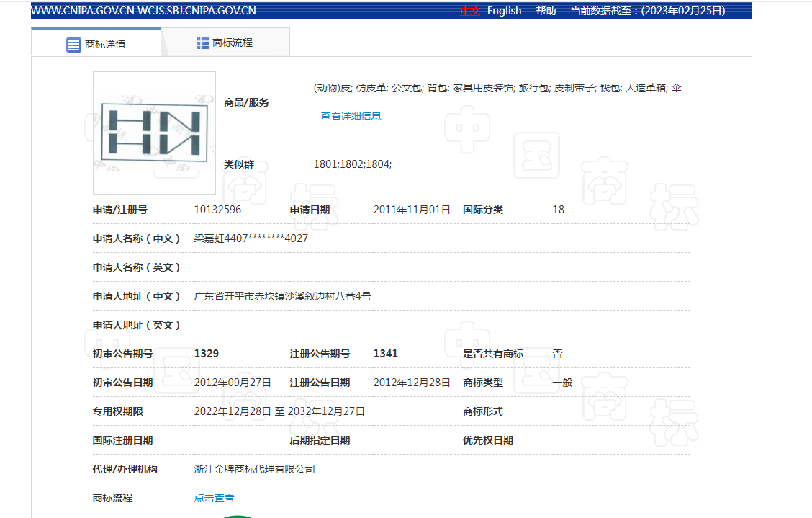The image size is (812, 518).
Task: Click the HN trademark image thumbnail
Action: point(154,133)
